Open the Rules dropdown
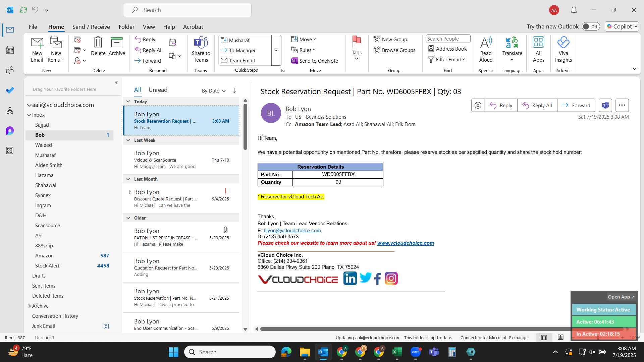 (x=304, y=50)
